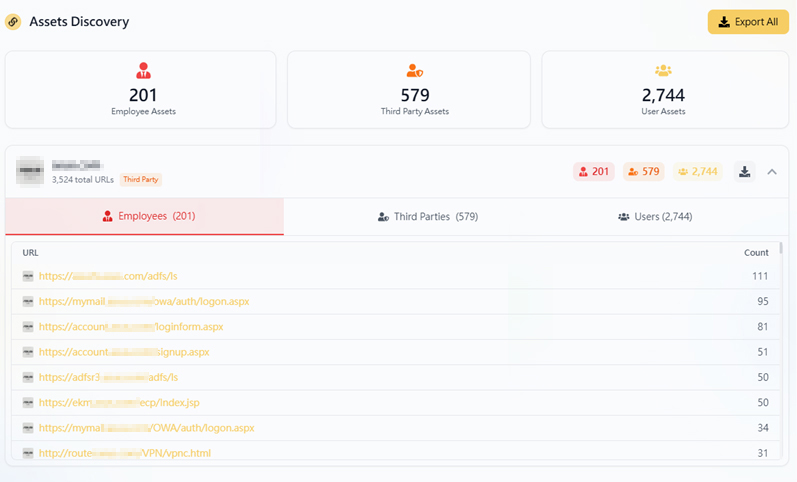Viewport: 797px width, 482px height.
Task: Click the red 201 employee count badge
Action: tap(594, 172)
